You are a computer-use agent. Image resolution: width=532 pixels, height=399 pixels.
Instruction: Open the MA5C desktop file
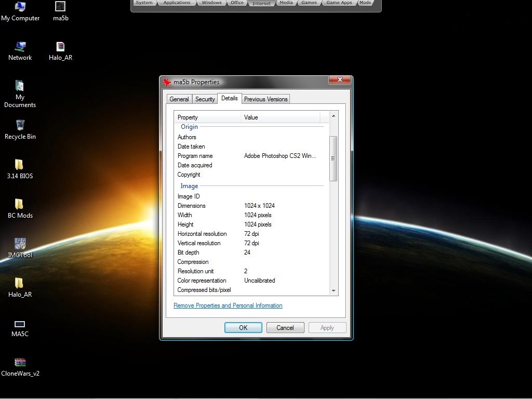(x=20, y=328)
